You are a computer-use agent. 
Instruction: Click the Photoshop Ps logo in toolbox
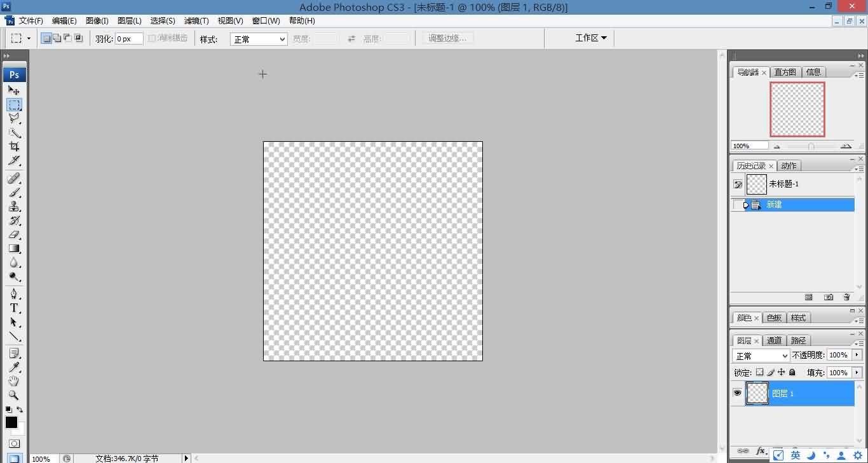point(14,74)
